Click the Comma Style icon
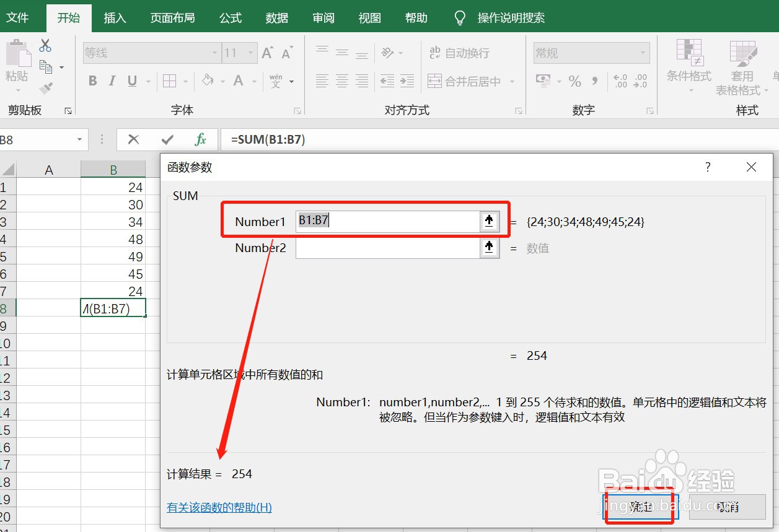 click(594, 81)
